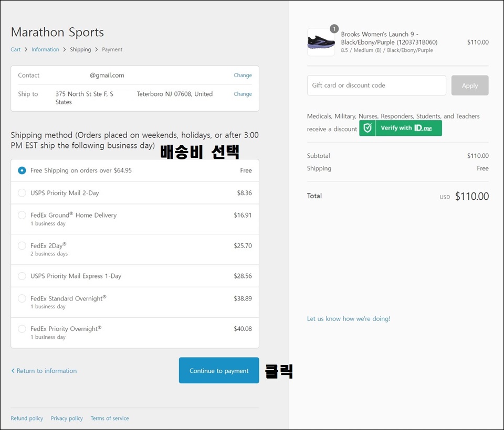
Task: Click the item quantity badge on shoe image
Action: 334,29
